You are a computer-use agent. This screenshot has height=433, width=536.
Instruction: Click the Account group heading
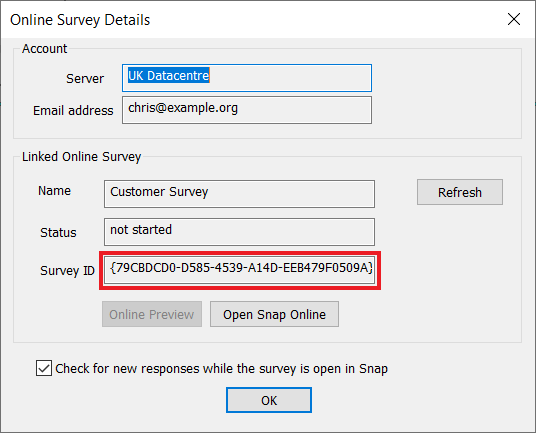(x=44, y=49)
